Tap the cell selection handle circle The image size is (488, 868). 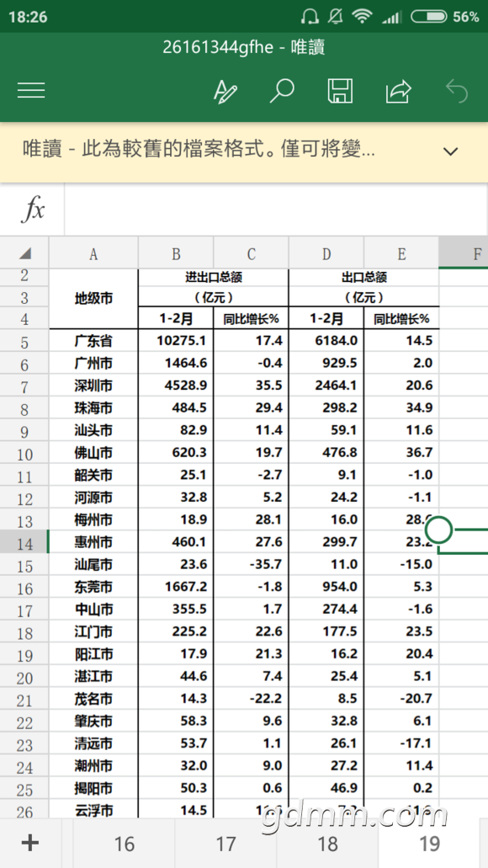pos(438,530)
